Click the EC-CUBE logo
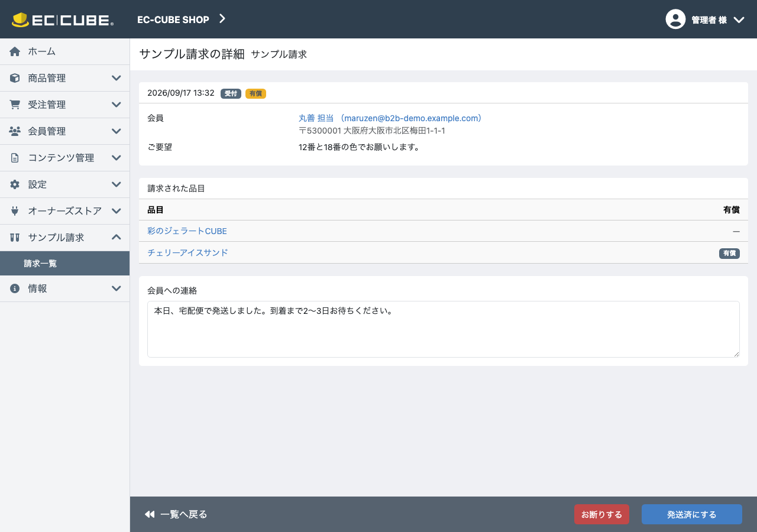757x532 pixels. (63, 20)
